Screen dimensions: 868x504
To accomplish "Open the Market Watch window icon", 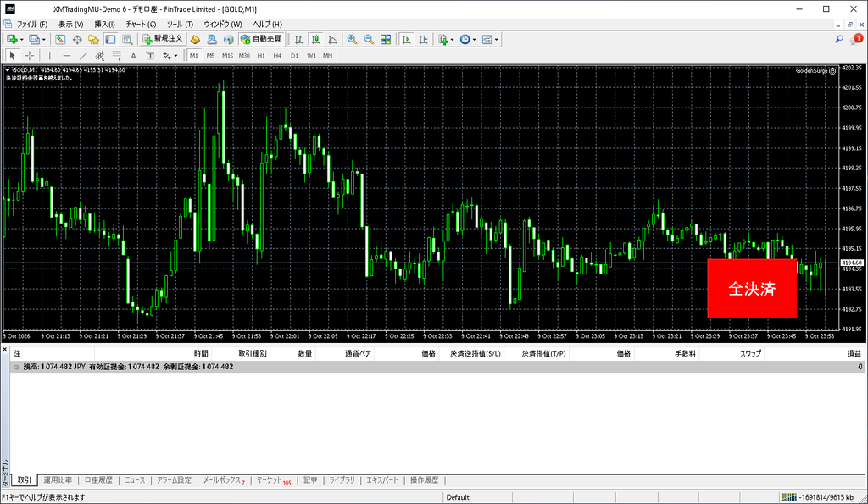I will (60, 39).
